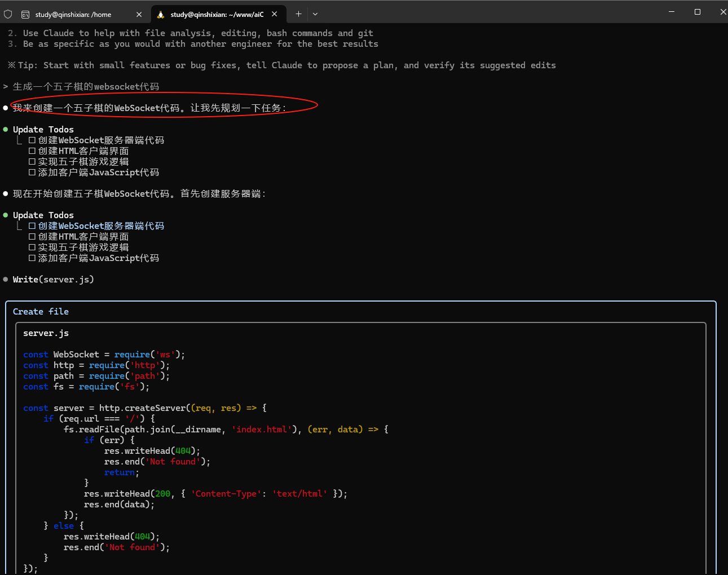Expand the new tab profile dropdown chevron

315,14
